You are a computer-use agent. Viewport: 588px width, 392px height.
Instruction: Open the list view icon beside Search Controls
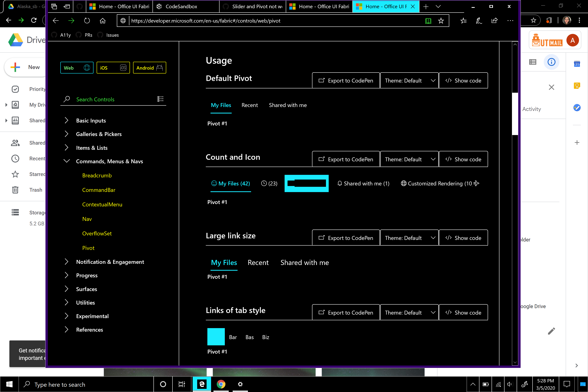(x=161, y=99)
